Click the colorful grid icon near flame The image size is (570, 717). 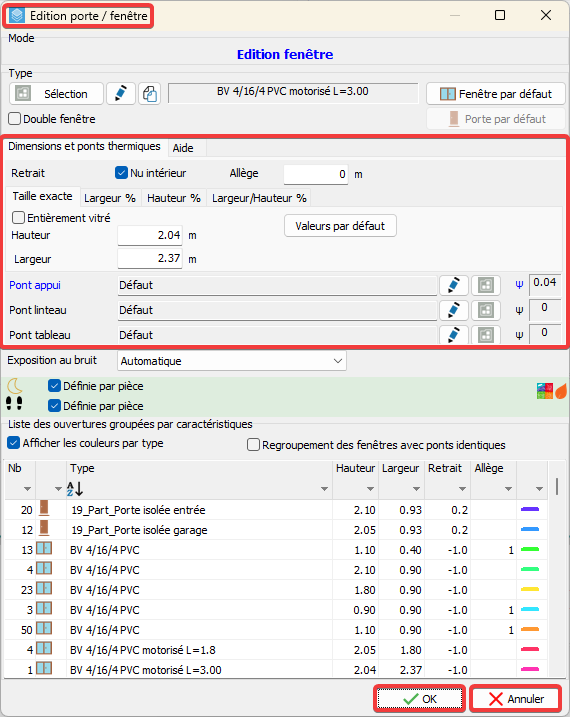coord(544,391)
